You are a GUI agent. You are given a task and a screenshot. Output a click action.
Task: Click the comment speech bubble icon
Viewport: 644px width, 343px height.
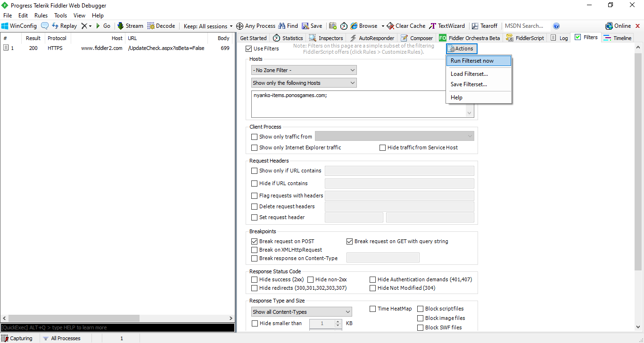(x=45, y=26)
